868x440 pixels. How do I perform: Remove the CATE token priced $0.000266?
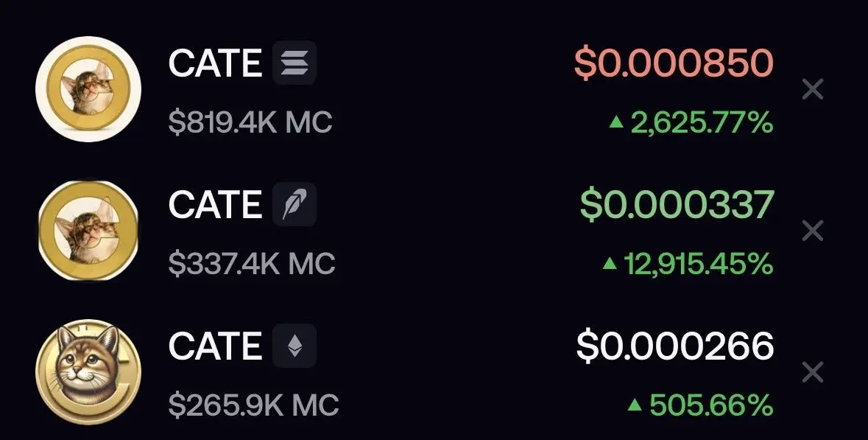tap(813, 372)
